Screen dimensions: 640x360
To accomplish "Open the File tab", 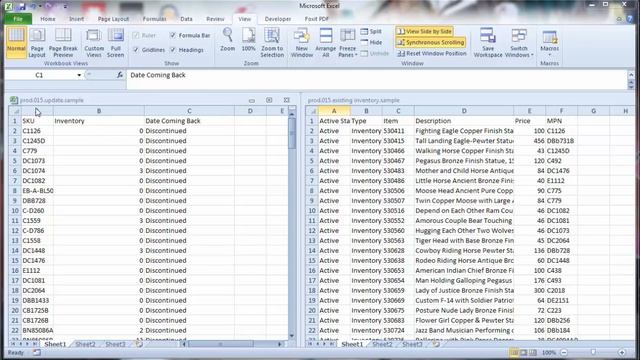I will [18, 19].
